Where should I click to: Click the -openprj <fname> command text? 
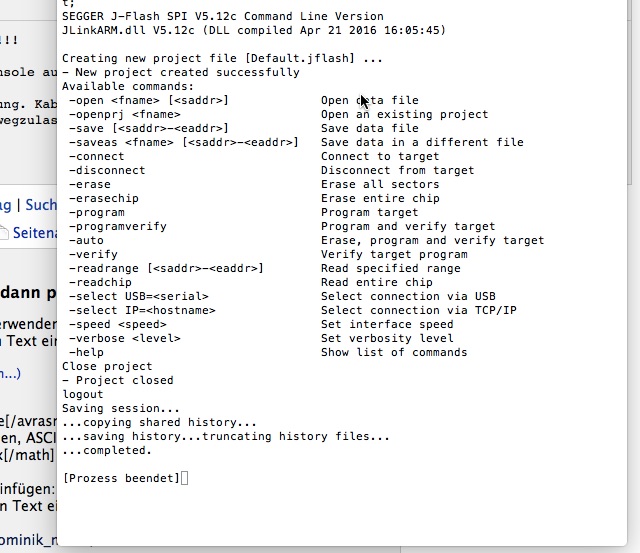coord(124,115)
